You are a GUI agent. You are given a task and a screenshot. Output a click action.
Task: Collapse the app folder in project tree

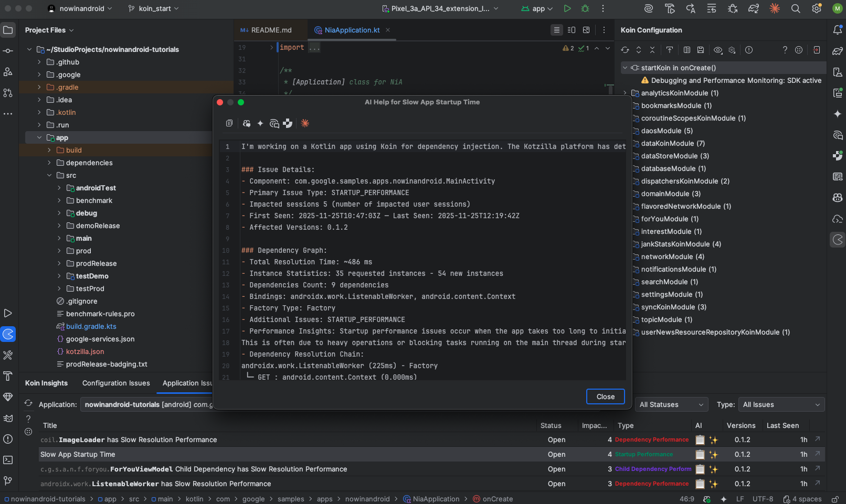tap(39, 137)
